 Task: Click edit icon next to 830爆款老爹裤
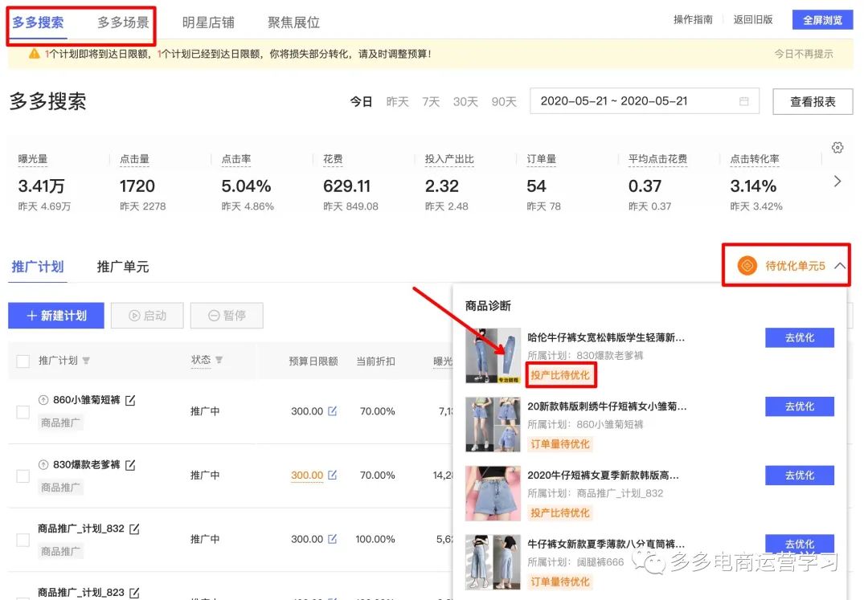click(x=130, y=465)
